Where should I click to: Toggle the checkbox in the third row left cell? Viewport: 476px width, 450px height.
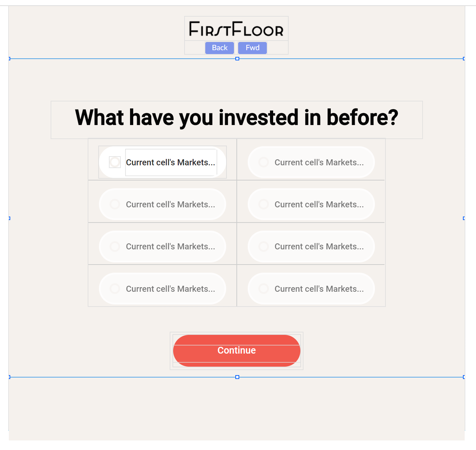pyautogui.click(x=115, y=246)
